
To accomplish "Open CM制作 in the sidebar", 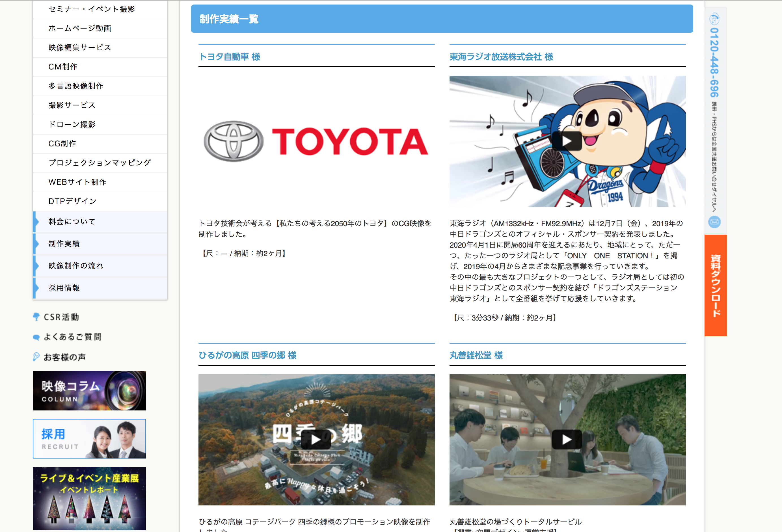I will 100,67.
